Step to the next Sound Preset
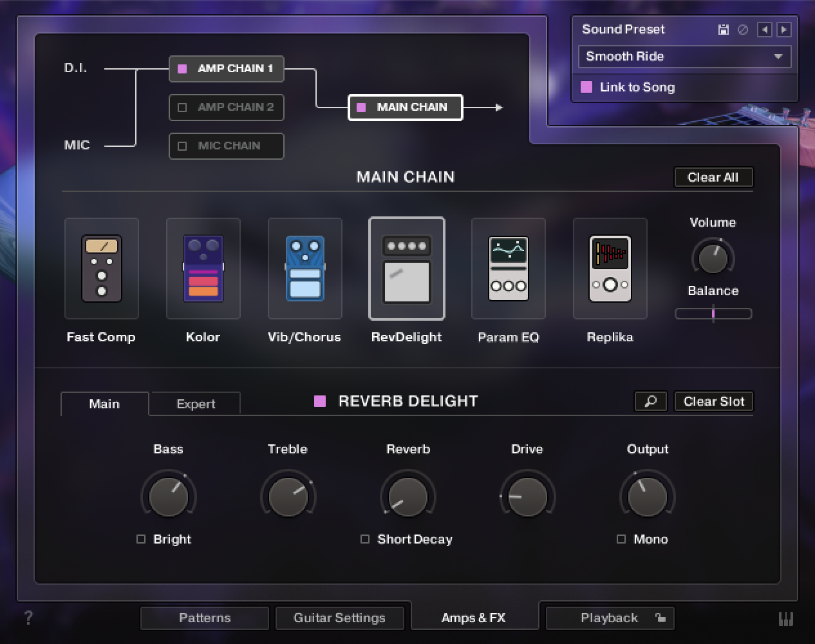This screenshot has width=815, height=644. tap(784, 29)
